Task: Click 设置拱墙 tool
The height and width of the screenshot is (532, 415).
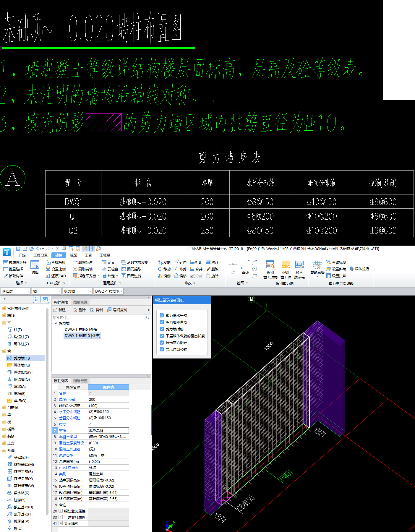Action: 336,276
